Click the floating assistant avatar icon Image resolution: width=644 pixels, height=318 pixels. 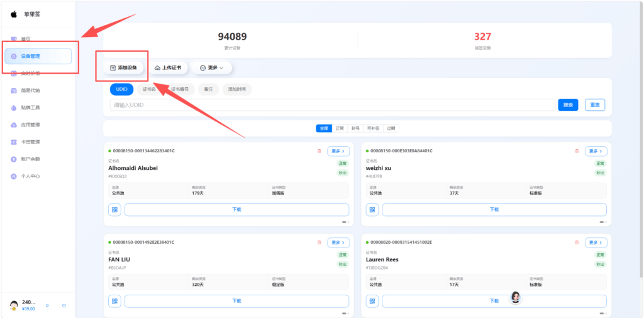516,297
